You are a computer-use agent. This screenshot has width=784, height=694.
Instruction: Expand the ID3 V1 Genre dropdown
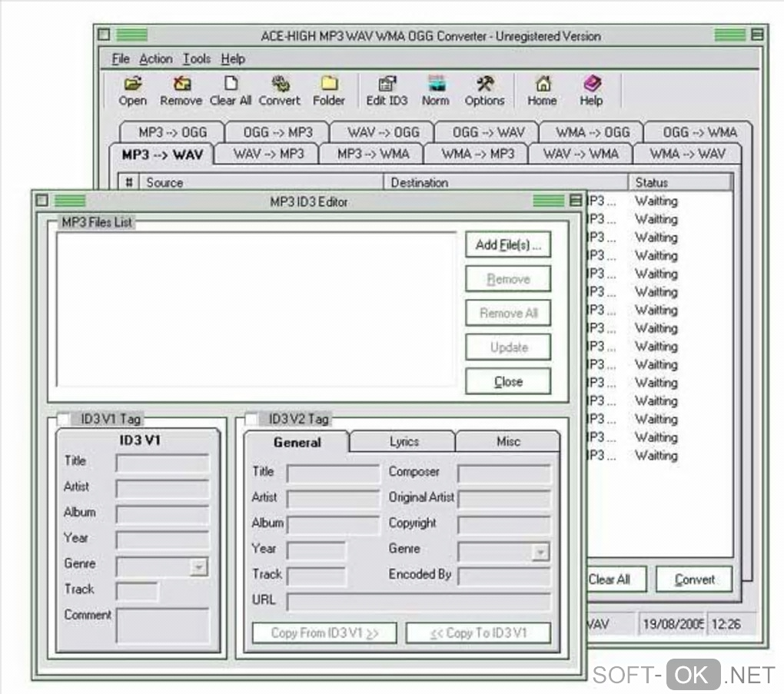click(198, 567)
